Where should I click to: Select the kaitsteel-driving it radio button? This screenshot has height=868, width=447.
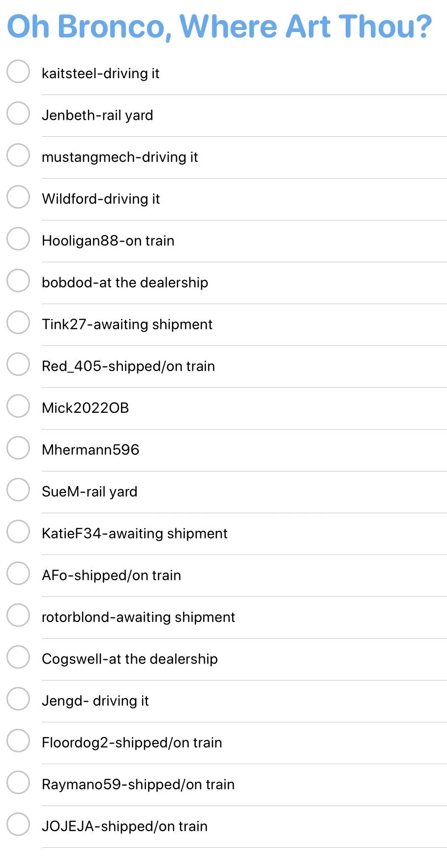coord(18,71)
